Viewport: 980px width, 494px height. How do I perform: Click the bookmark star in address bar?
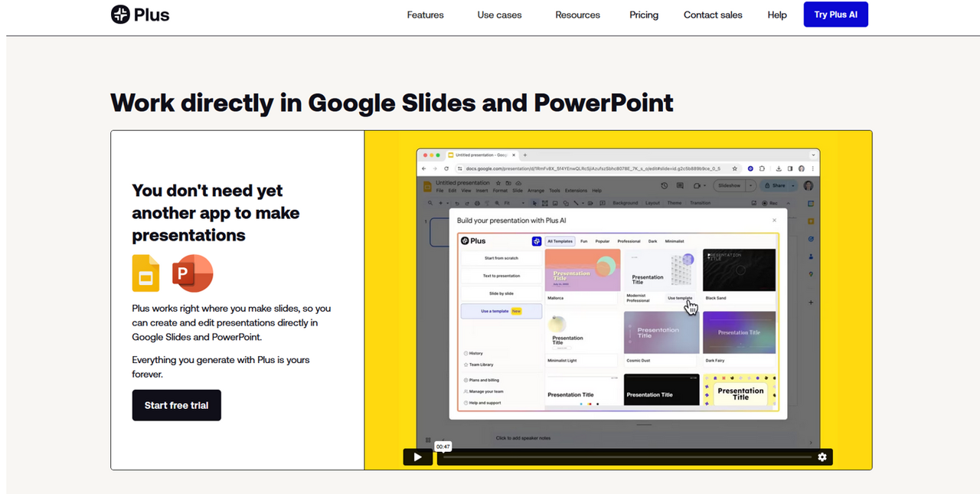coord(734,168)
